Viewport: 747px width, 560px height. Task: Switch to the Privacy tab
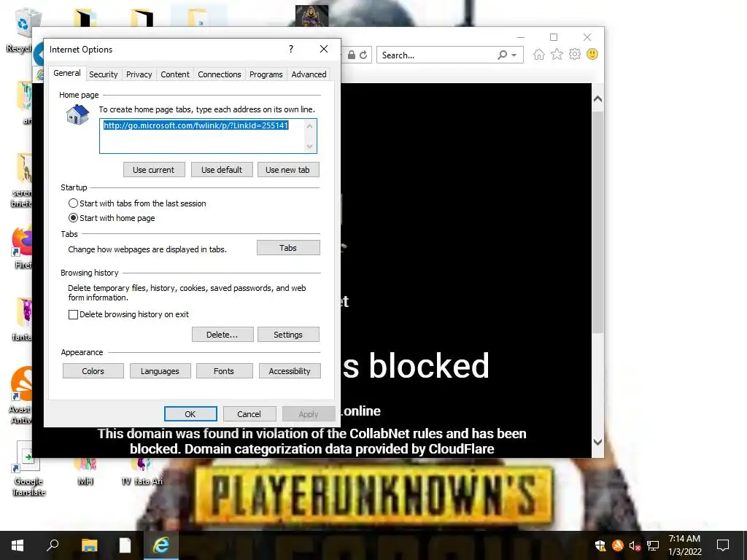click(139, 74)
